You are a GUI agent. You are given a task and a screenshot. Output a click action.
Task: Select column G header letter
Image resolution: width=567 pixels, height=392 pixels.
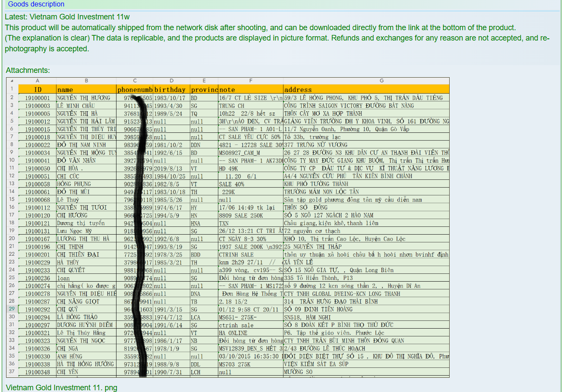point(381,81)
